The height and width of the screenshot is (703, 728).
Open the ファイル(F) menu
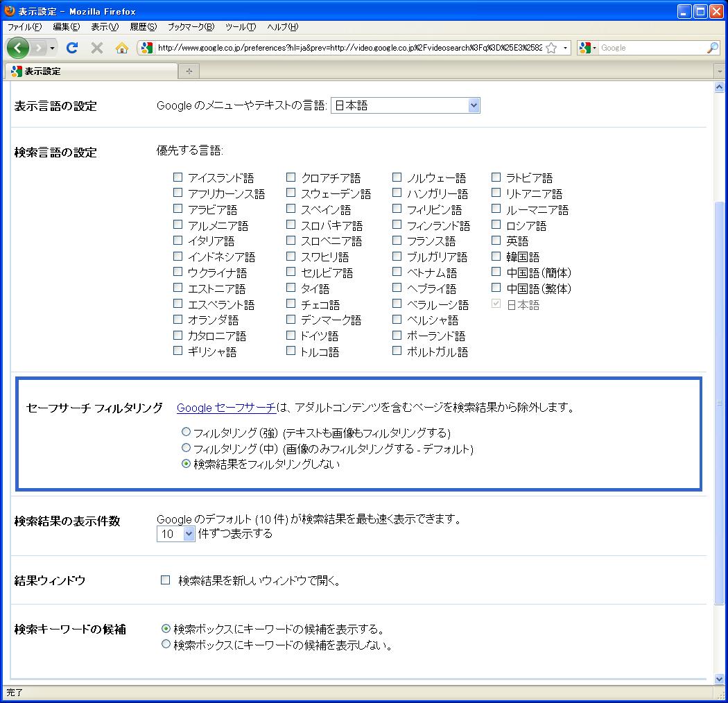click(24, 27)
